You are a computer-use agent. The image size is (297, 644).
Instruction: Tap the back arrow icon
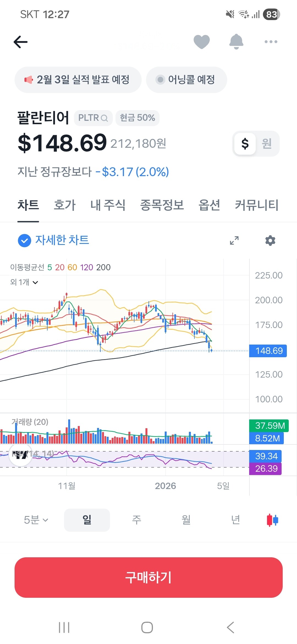click(x=21, y=42)
